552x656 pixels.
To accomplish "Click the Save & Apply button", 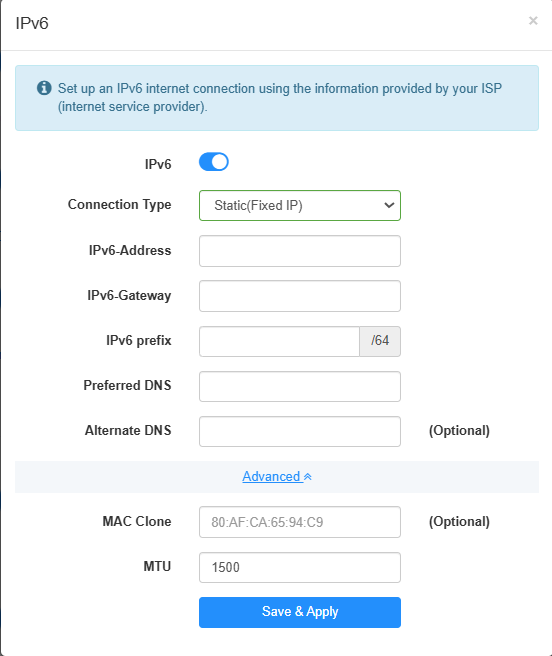I will click(x=300, y=612).
